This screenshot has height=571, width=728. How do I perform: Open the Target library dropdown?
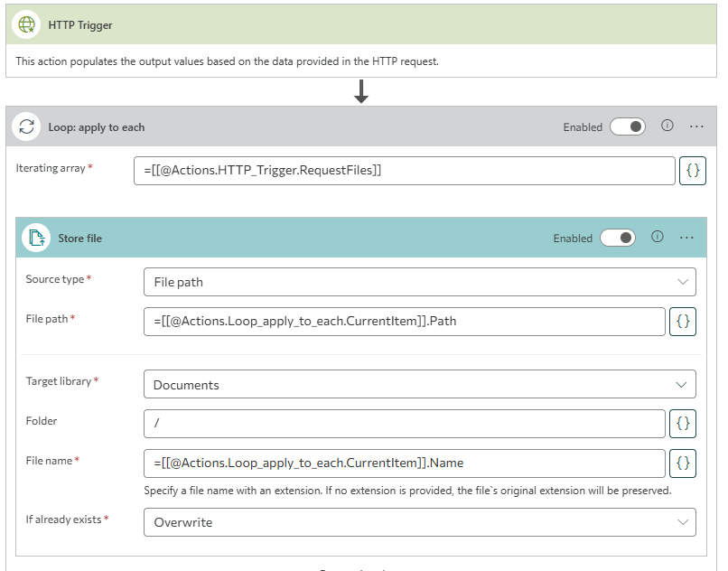[419, 385]
